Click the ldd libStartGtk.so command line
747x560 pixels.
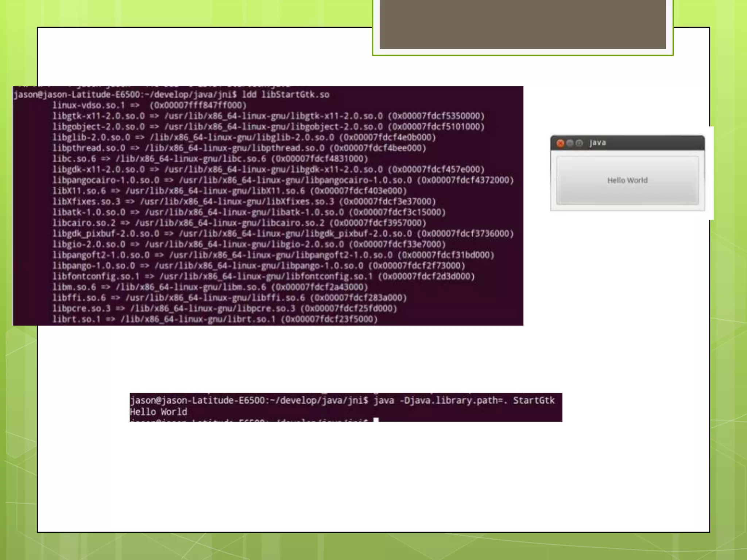click(x=171, y=95)
